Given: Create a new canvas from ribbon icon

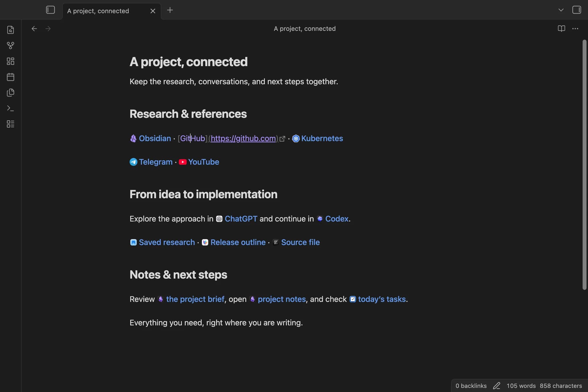Looking at the screenshot, I should [11, 61].
